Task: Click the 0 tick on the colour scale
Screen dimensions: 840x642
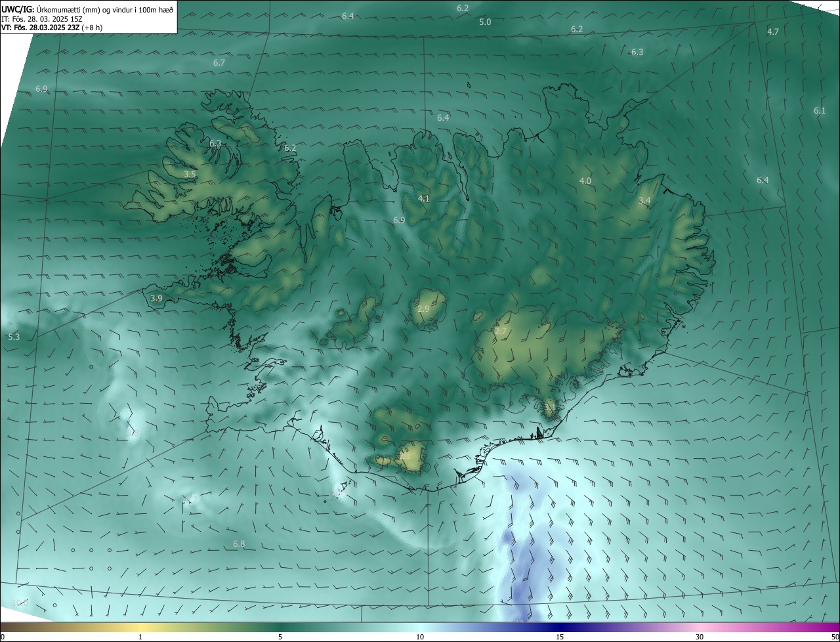Action: [x=2, y=637]
